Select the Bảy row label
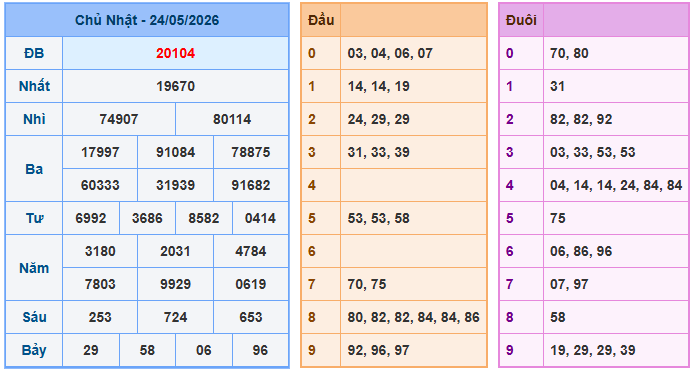The height and width of the screenshot is (374, 694). pyautogui.click(x=34, y=350)
